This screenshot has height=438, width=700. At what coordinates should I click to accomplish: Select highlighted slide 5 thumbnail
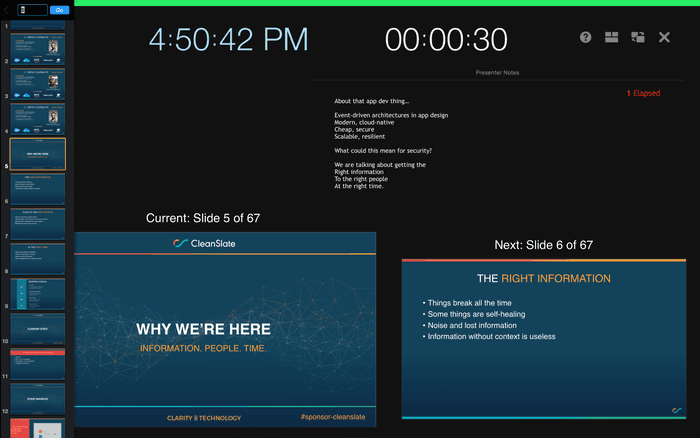point(38,154)
